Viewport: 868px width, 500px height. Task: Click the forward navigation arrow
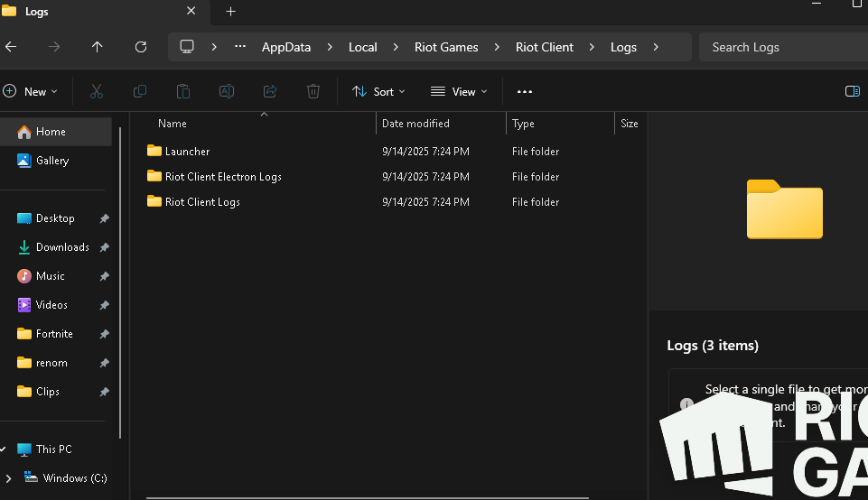(54, 47)
